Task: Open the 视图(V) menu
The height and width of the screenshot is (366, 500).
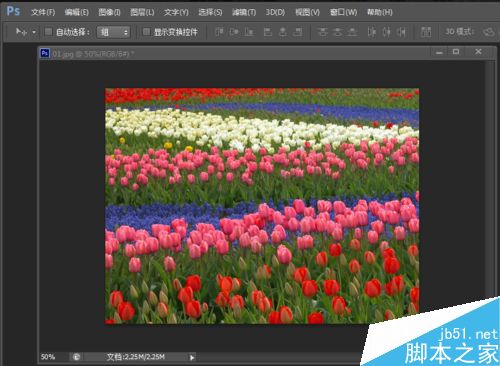Action: click(x=307, y=12)
